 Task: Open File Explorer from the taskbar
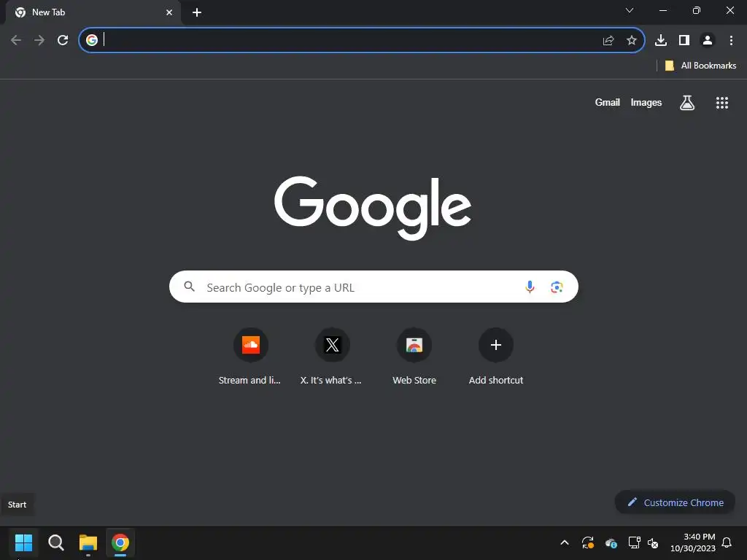[x=88, y=542]
